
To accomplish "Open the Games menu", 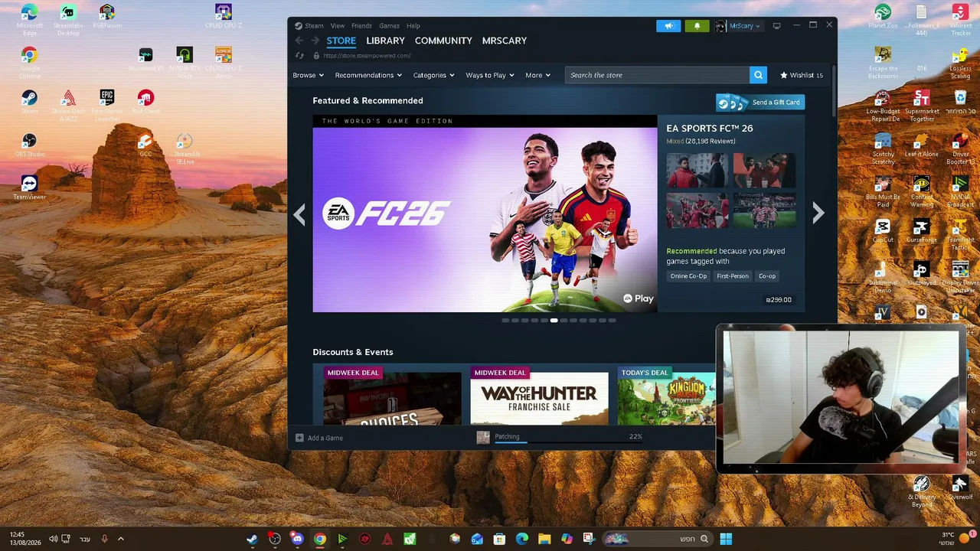I will [x=389, y=26].
